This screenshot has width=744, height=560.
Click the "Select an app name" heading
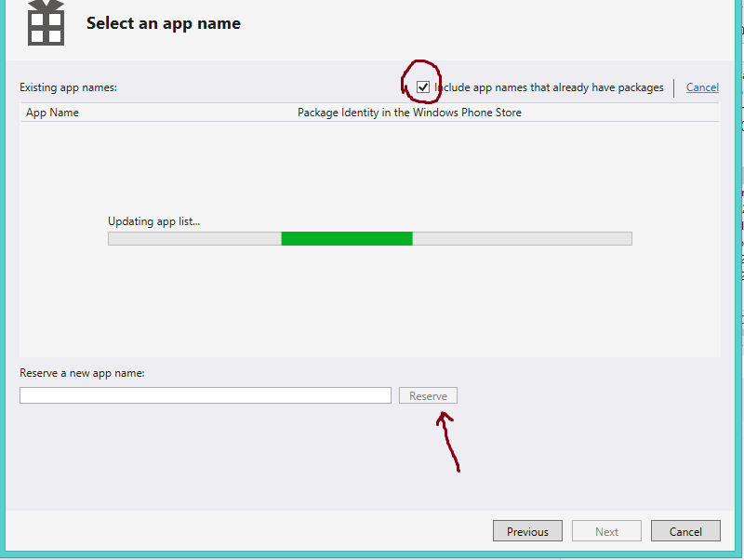tap(163, 22)
